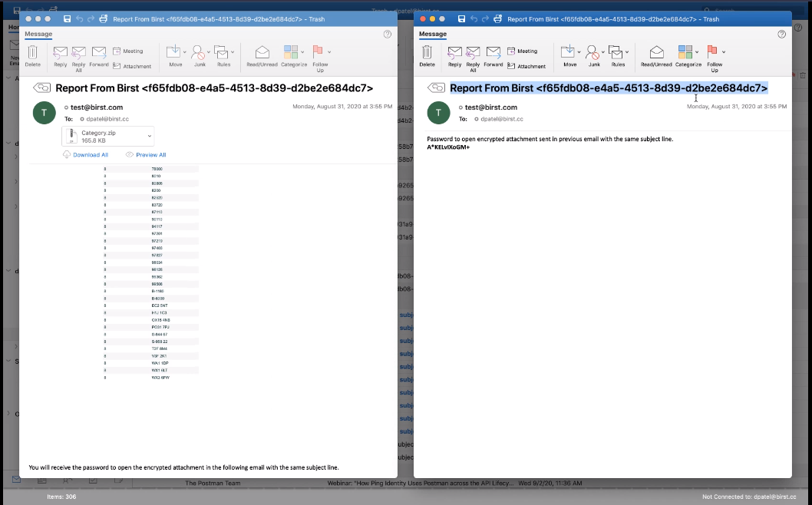812x505 pixels.
Task: Toggle Follow Up flag in the password email window
Action: pos(713,54)
